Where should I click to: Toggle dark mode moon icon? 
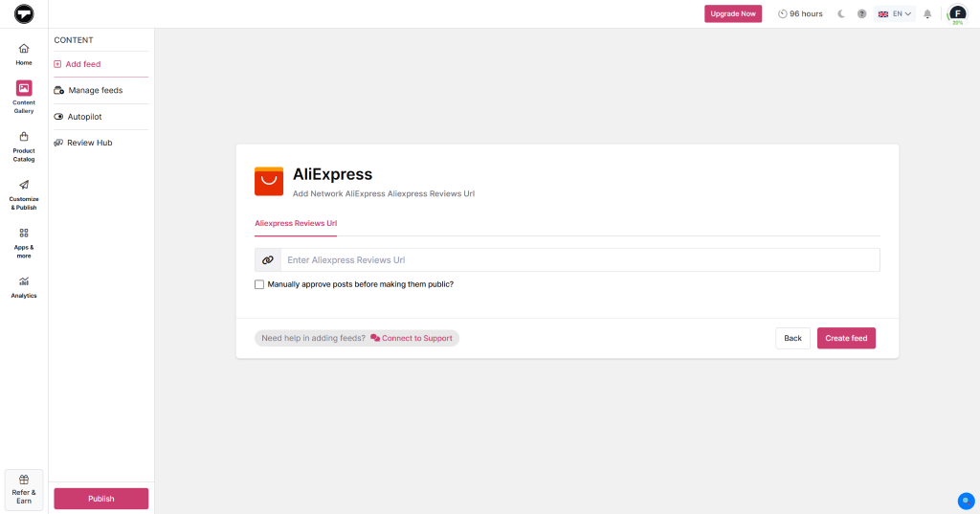841,13
